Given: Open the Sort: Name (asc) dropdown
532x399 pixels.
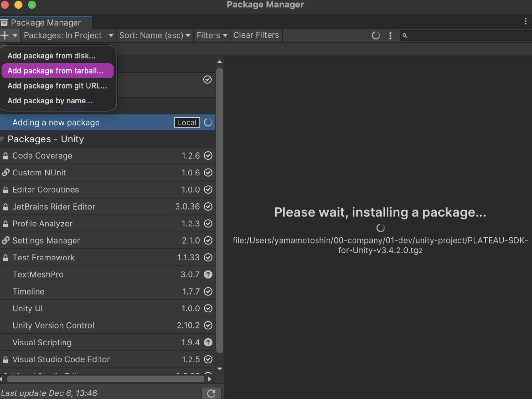Looking at the screenshot, I should 154,35.
